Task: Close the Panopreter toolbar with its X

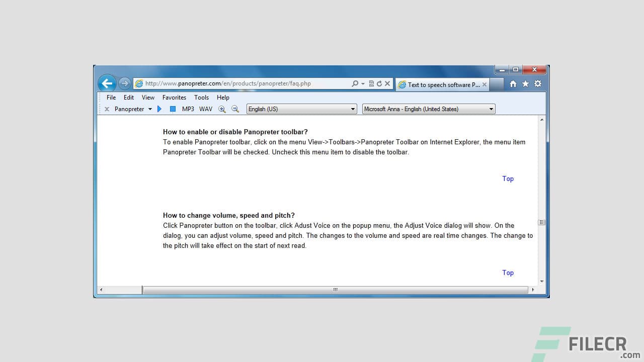Action: [107, 109]
